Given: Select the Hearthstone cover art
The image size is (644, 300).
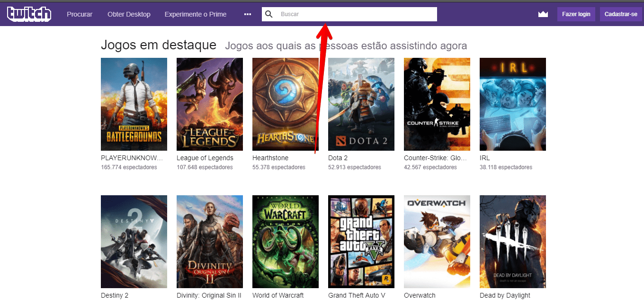Looking at the screenshot, I should [x=286, y=104].
